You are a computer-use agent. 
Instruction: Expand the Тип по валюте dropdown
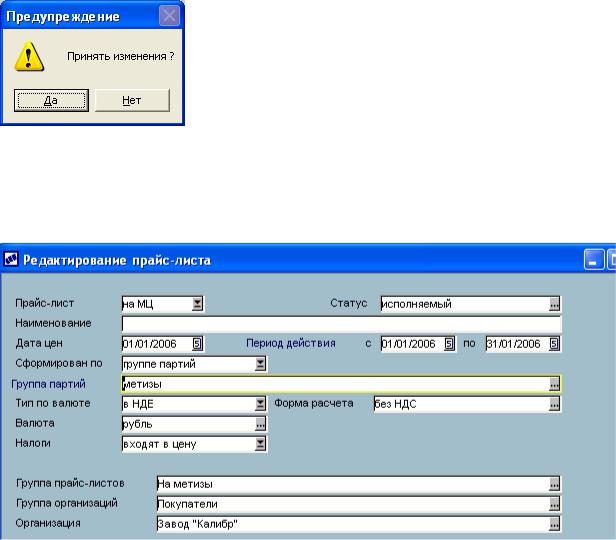[x=260, y=404]
